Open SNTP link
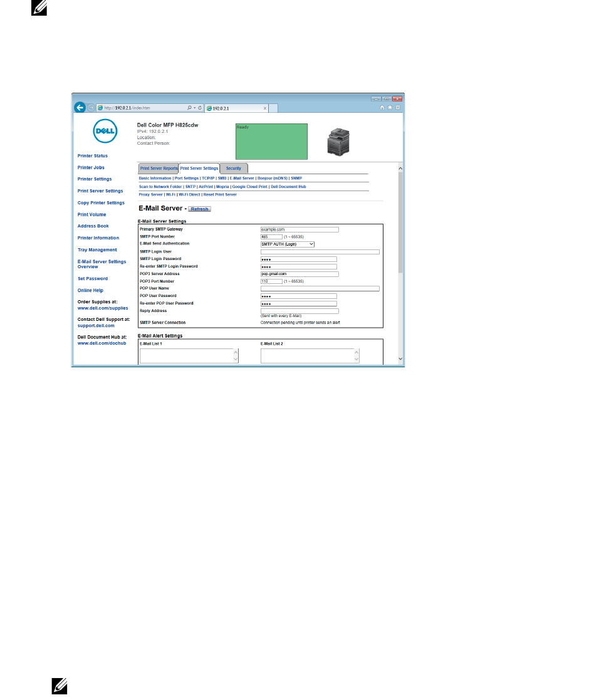The image size is (604, 700). coord(190,187)
